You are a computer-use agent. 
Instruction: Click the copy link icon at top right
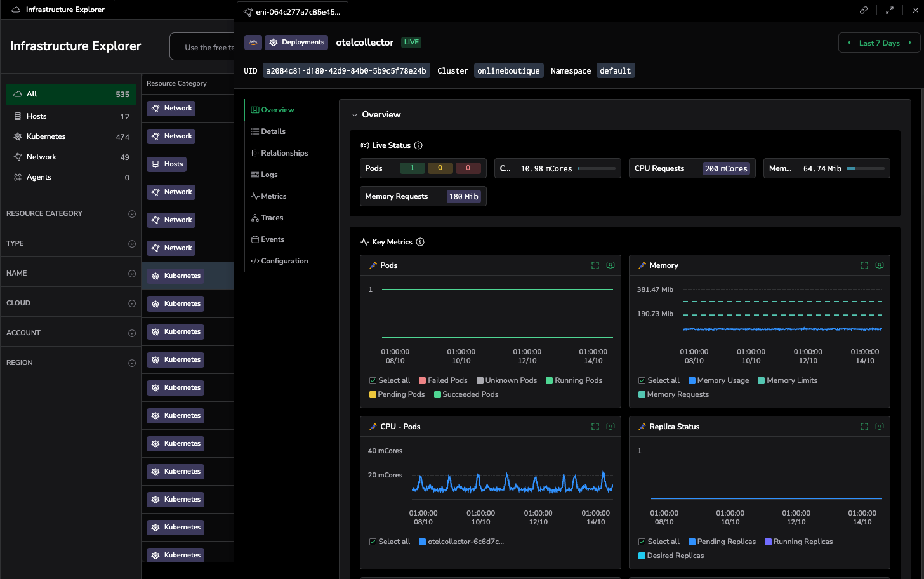click(864, 10)
